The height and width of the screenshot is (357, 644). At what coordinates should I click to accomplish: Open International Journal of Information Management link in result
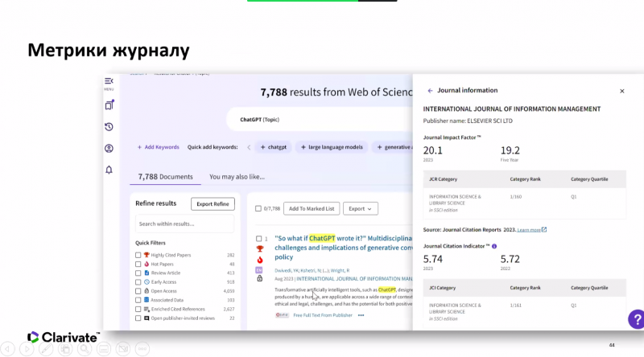click(x=354, y=279)
